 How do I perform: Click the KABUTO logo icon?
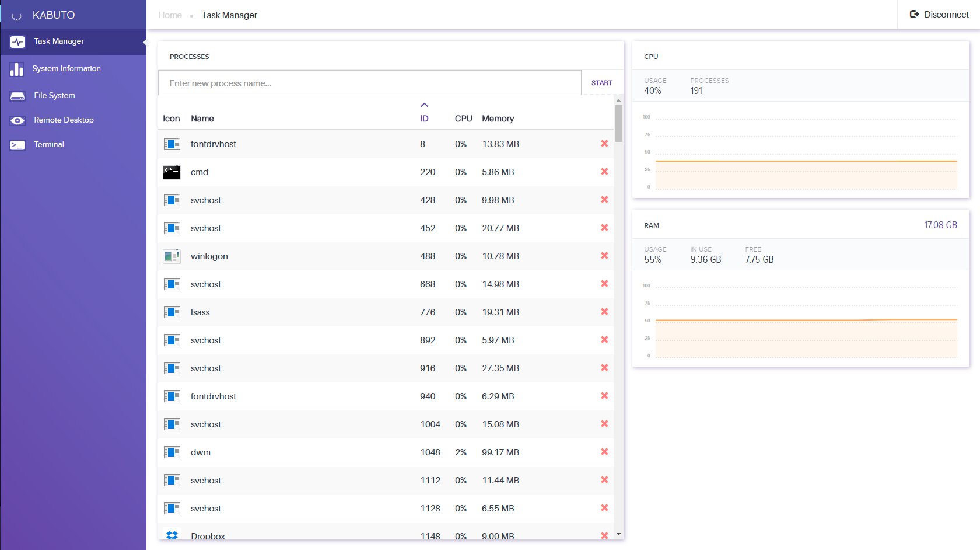click(x=17, y=16)
